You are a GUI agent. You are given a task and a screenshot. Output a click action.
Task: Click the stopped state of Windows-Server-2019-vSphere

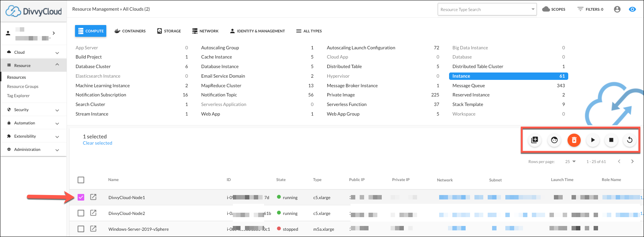click(x=288, y=229)
